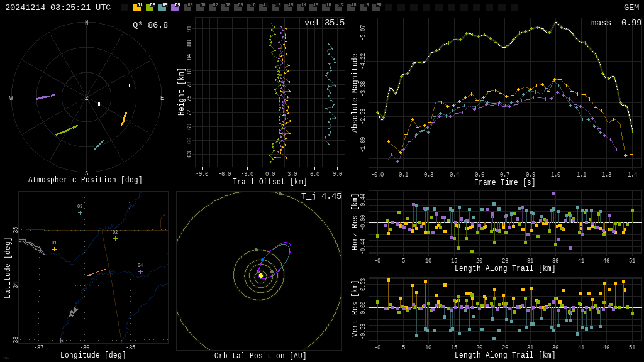Click the GEM shower label

[x=631, y=8]
